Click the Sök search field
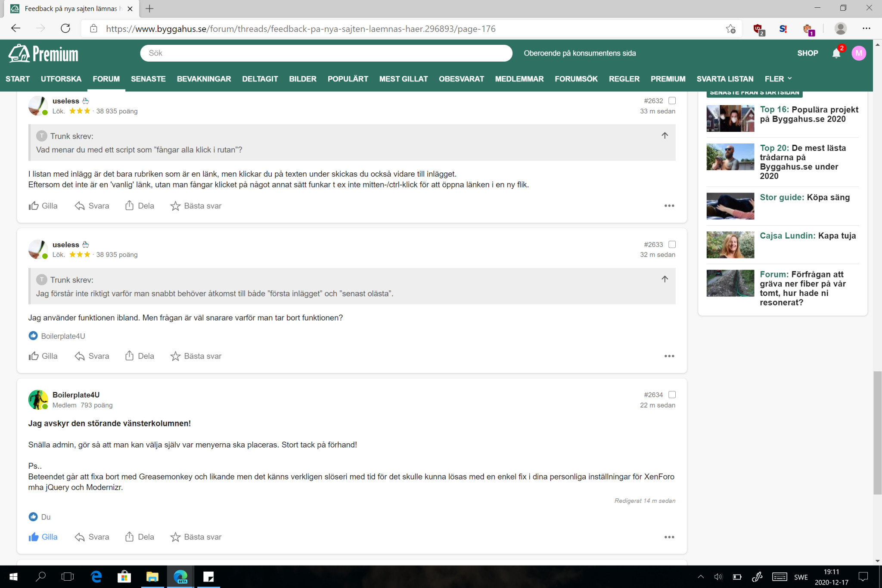882x588 pixels. (x=326, y=53)
